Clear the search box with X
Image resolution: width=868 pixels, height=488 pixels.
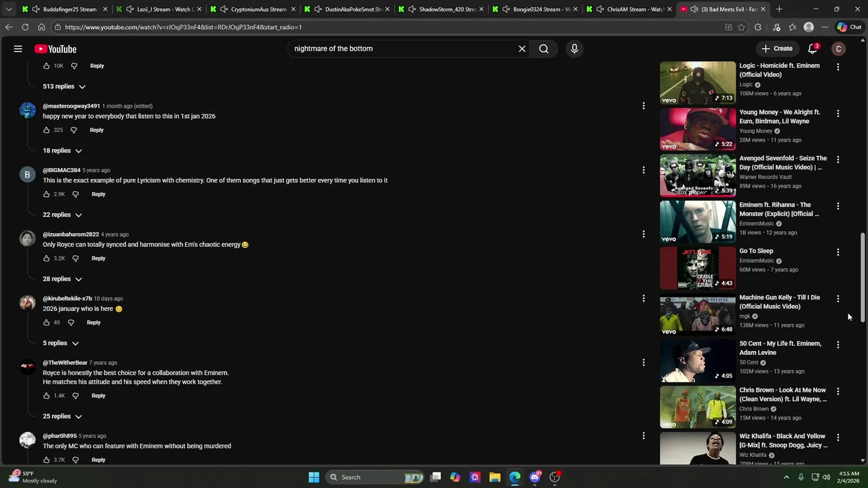click(x=522, y=49)
